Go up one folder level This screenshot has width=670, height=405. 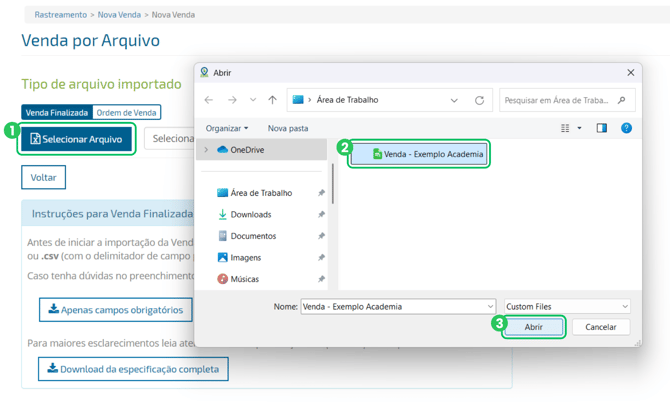pos(272,100)
